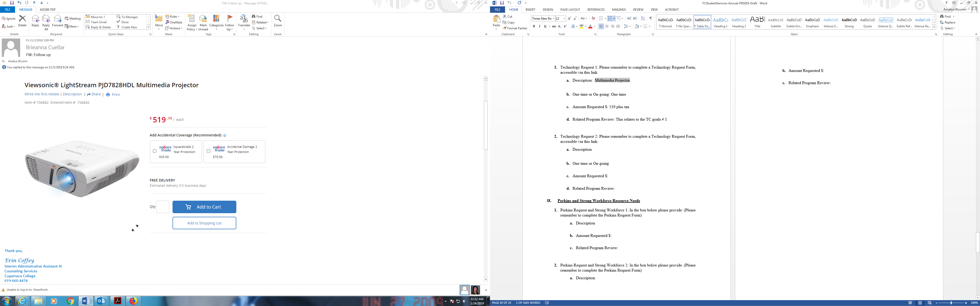Viewport: 980px width, 306px height.
Task: Click the Qty input field
Action: coord(163,207)
